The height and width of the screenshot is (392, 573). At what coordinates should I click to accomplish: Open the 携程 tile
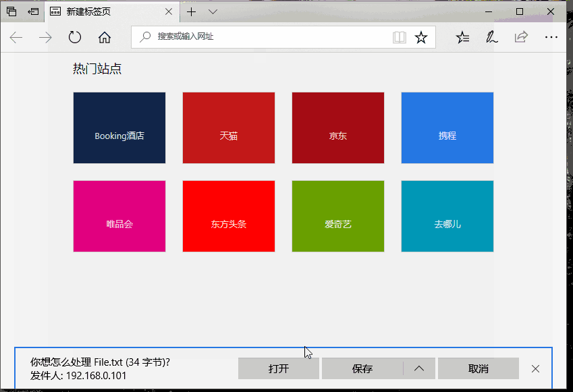(x=447, y=128)
